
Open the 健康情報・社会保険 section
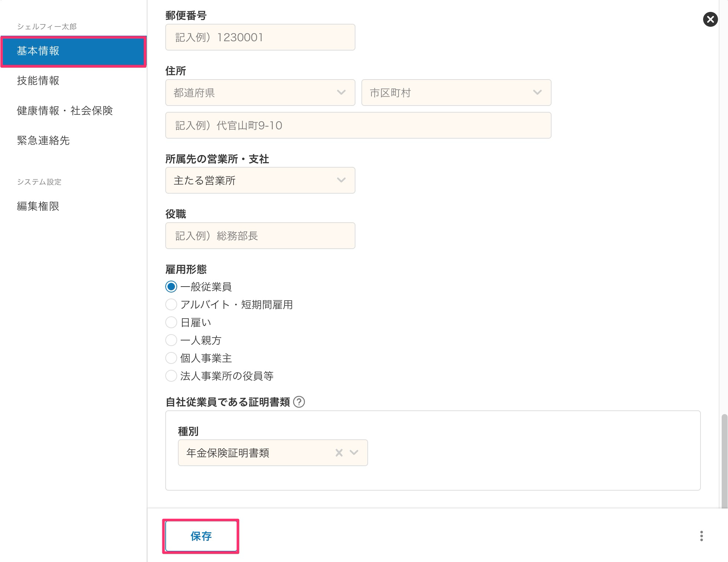coord(65,111)
